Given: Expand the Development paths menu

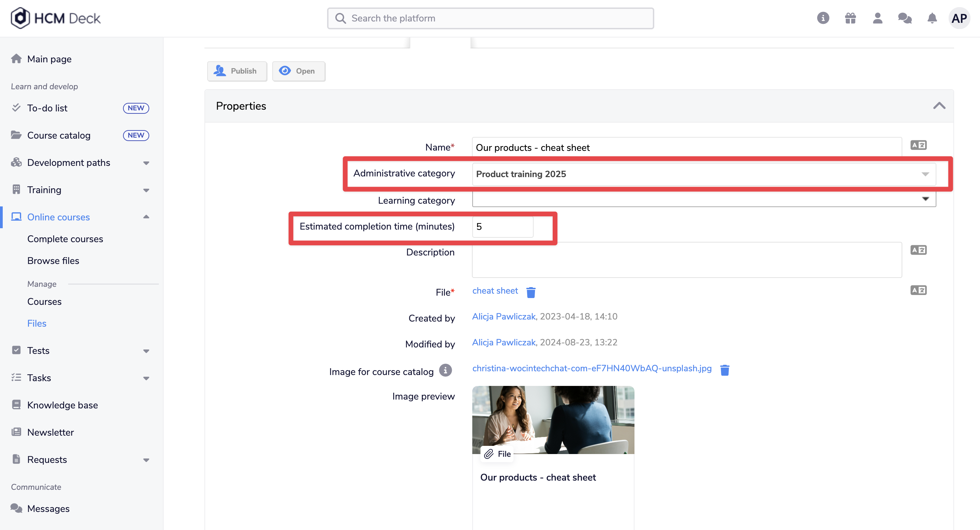Looking at the screenshot, I should [146, 163].
